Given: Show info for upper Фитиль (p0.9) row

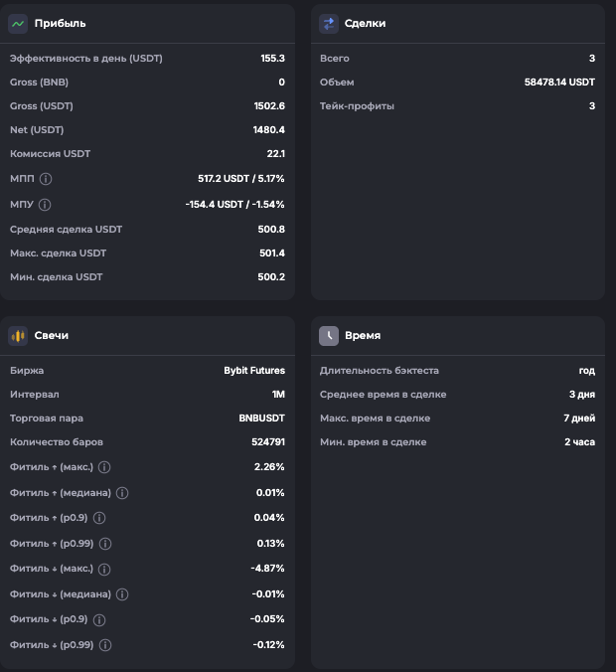Looking at the screenshot, I should pyautogui.click(x=99, y=518).
